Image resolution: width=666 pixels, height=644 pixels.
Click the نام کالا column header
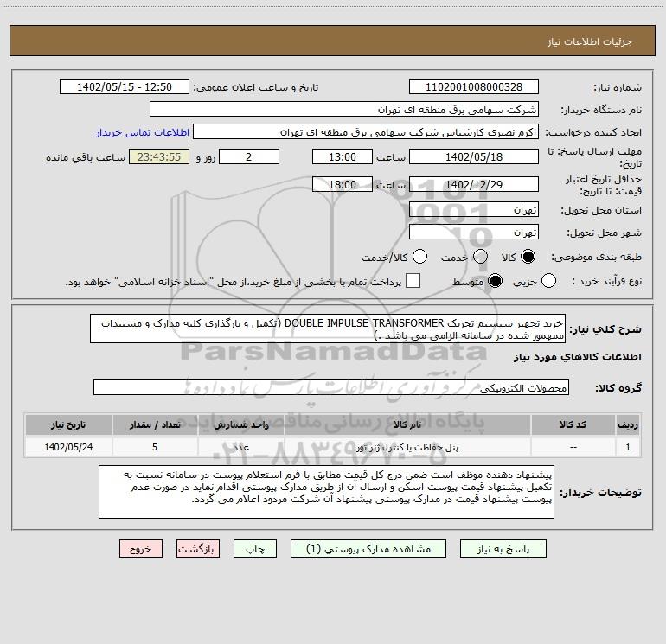pyautogui.click(x=407, y=424)
